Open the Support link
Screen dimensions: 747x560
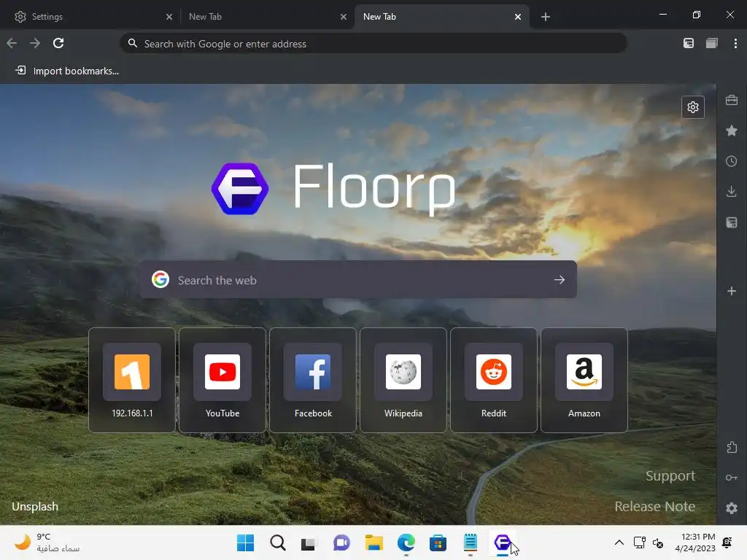pyautogui.click(x=670, y=475)
